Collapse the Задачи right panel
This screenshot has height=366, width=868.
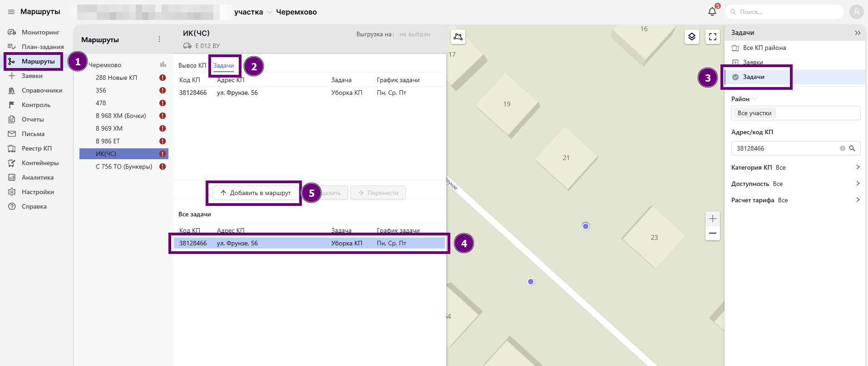coord(858,33)
